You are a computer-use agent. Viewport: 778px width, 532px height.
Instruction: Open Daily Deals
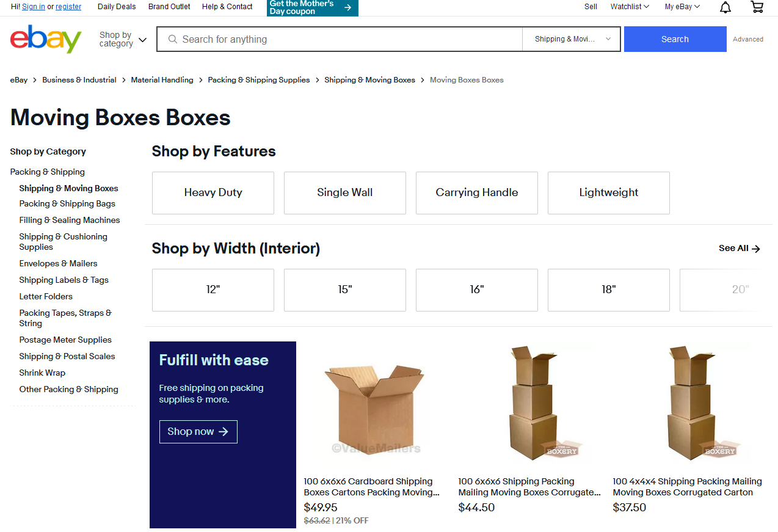point(116,7)
